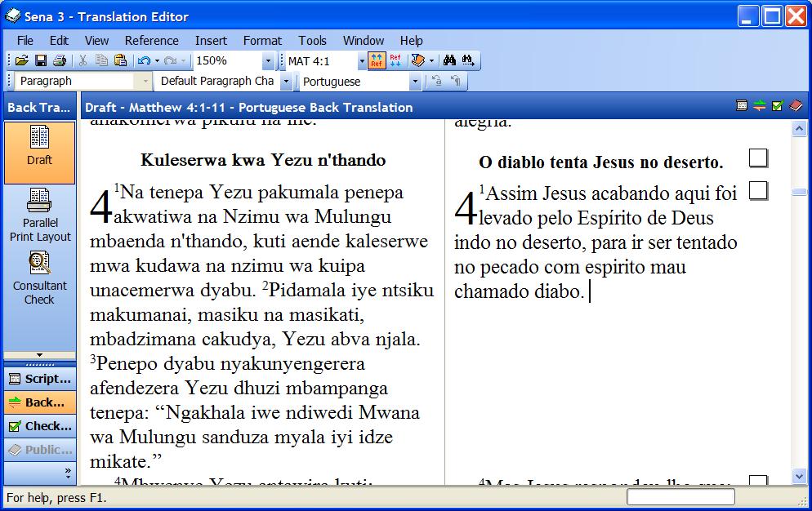Open the Help menu
This screenshot has height=511, width=812.
coord(411,40)
